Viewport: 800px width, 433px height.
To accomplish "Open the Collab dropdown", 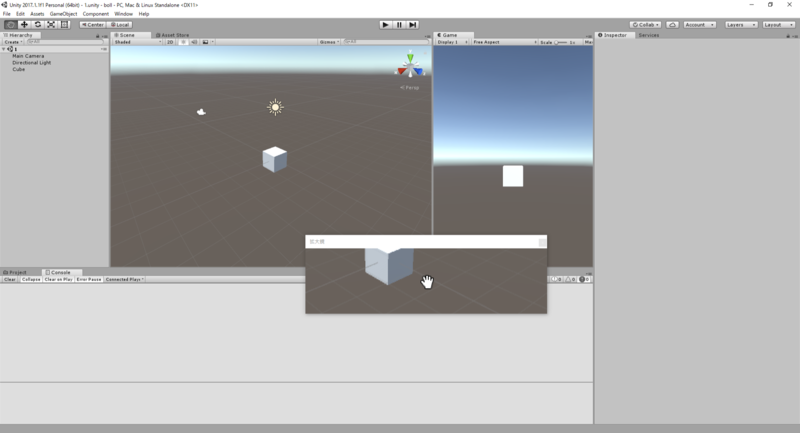I will [645, 24].
